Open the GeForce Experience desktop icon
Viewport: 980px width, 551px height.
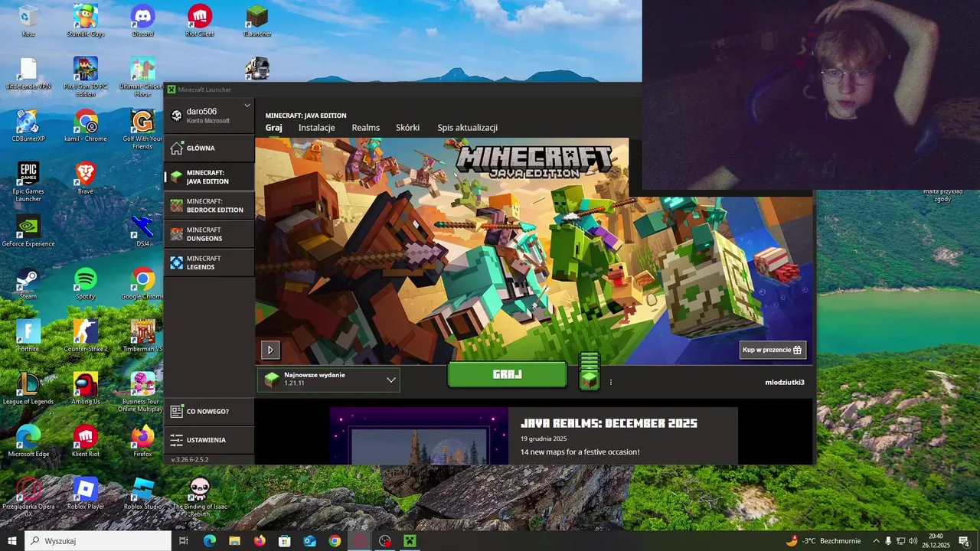click(x=28, y=230)
